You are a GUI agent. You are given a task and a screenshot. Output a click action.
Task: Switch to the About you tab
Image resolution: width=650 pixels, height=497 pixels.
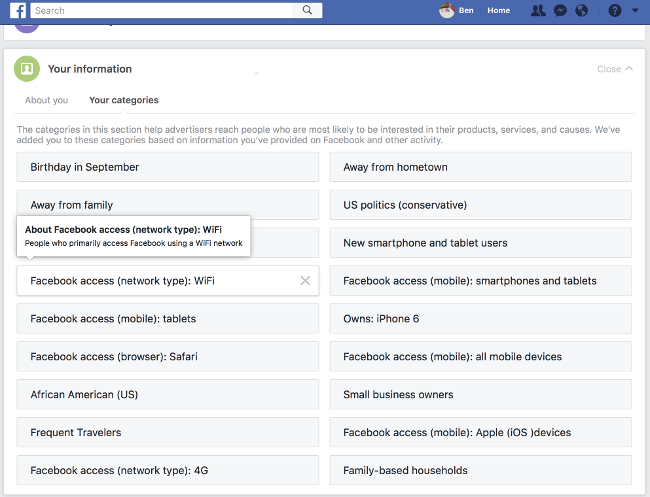[46, 100]
